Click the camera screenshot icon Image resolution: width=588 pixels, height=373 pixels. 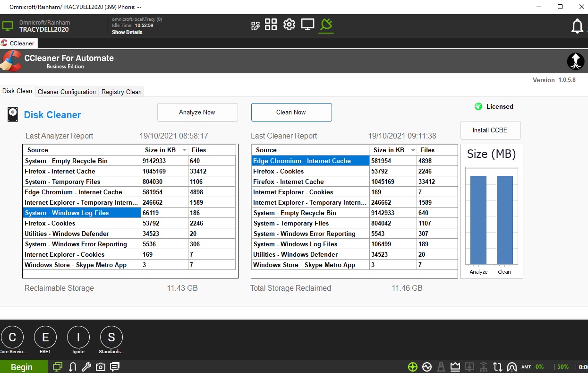point(100,367)
